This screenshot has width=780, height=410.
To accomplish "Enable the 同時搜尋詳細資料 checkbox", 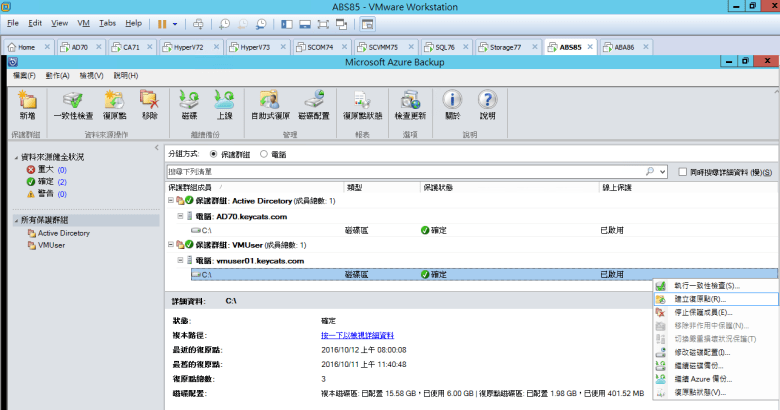I will (682, 172).
